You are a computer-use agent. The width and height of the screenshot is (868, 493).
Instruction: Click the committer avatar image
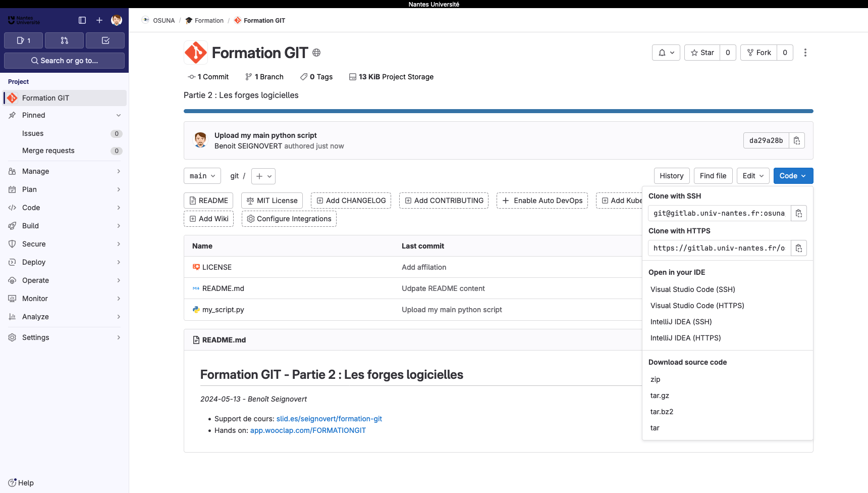[x=200, y=140]
